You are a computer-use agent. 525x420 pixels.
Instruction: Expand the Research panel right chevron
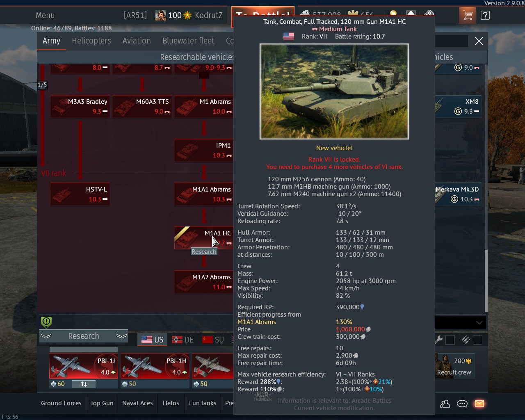click(121, 336)
